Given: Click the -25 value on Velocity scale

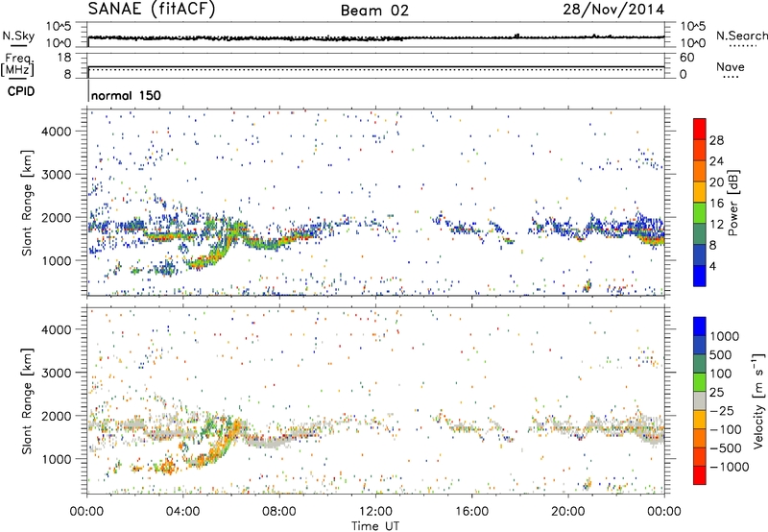Looking at the screenshot, I should tap(721, 410).
